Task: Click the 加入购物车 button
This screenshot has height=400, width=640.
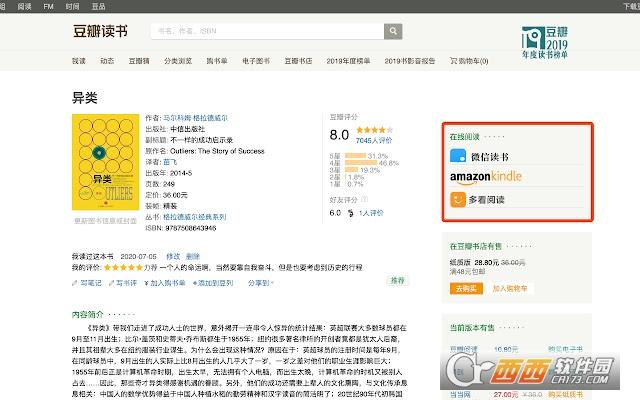Action: coord(510,289)
